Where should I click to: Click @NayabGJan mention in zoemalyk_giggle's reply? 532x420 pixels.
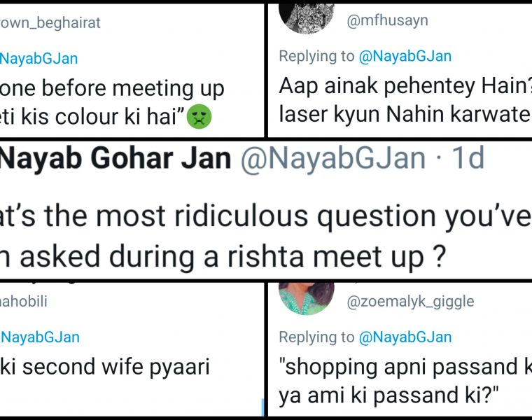click(405, 337)
